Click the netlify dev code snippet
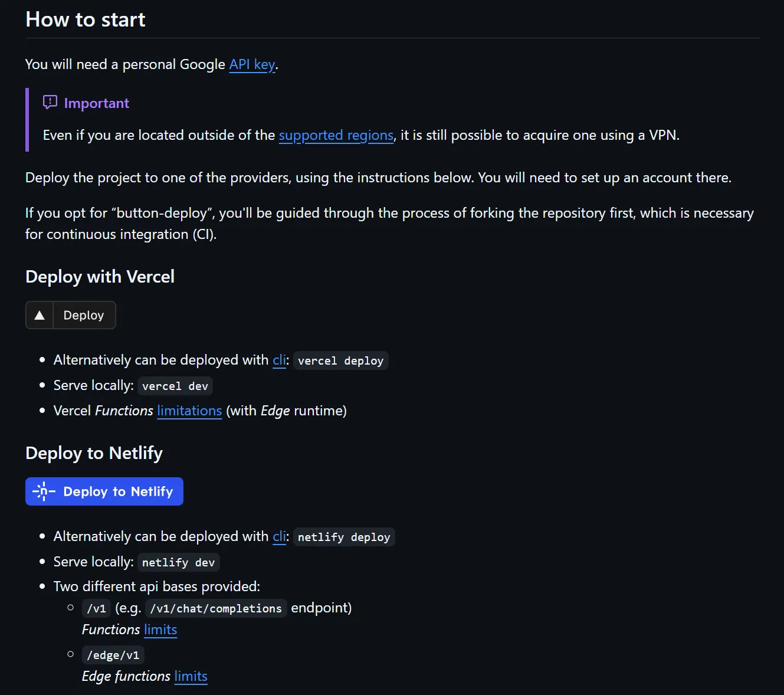The width and height of the screenshot is (784, 695). [x=178, y=562]
